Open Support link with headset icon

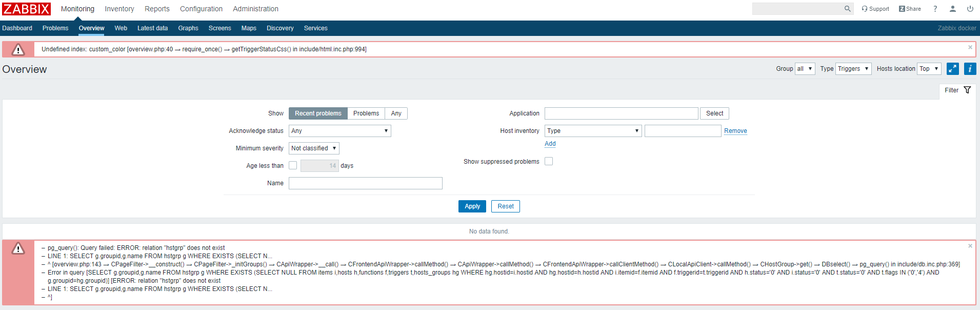pos(875,9)
